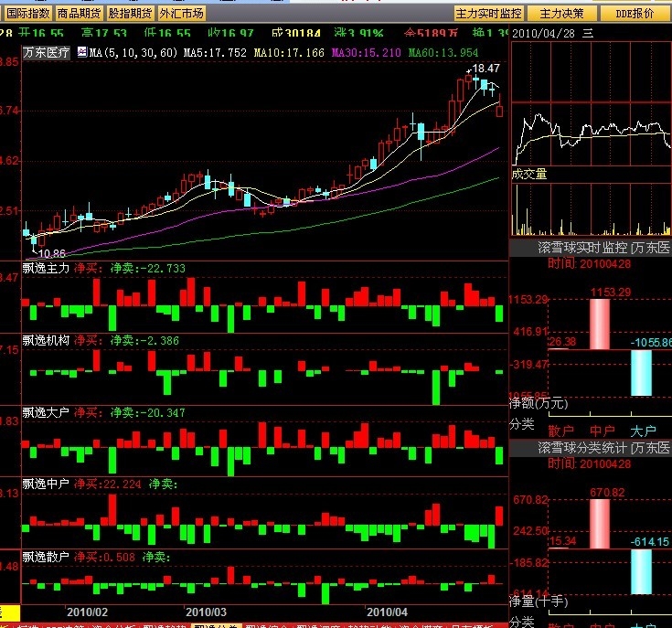The width and height of the screenshot is (672, 628).
Task: Click the 散户 category under 净额 chart
Action: tap(561, 430)
